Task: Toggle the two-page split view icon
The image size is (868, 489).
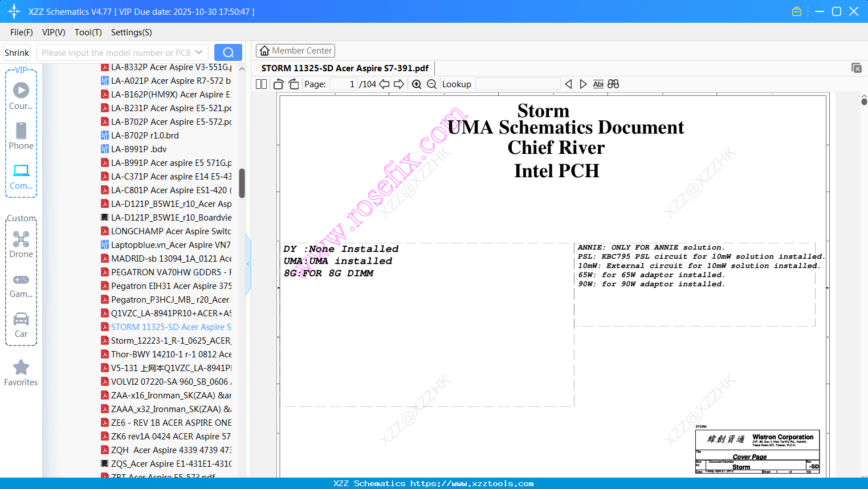Action: (x=261, y=84)
